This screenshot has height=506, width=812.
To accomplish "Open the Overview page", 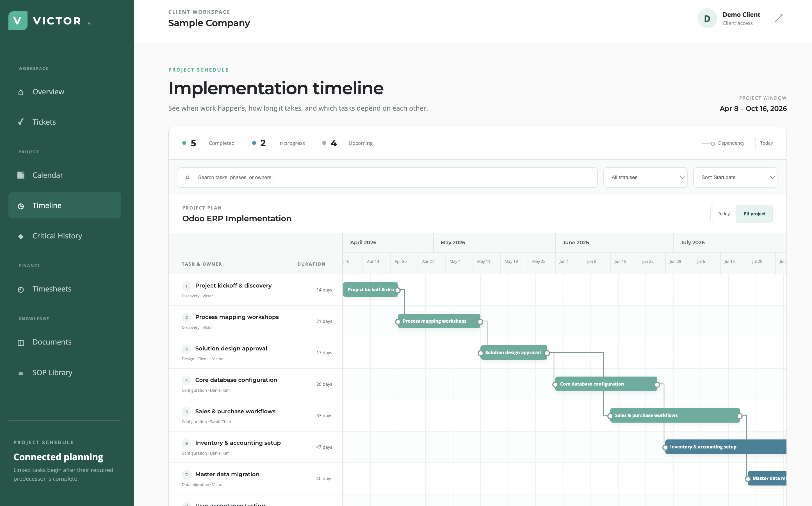I will point(65,92).
